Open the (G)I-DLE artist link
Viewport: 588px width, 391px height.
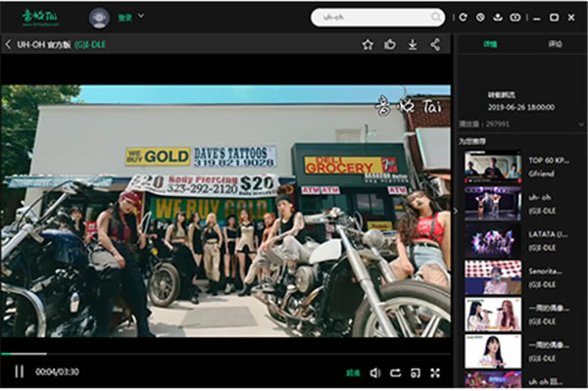[90, 45]
